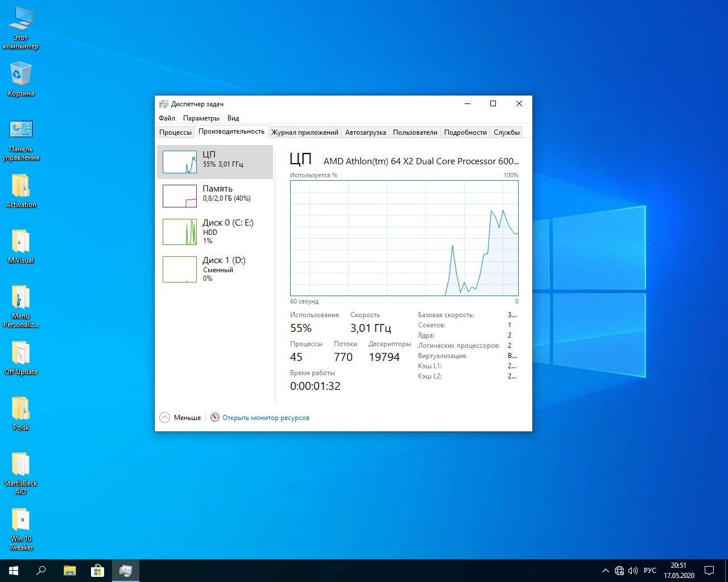Click the Task Manager taskbar button
The height and width of the screenshot is (582, 728).
[x=125, y=571]
